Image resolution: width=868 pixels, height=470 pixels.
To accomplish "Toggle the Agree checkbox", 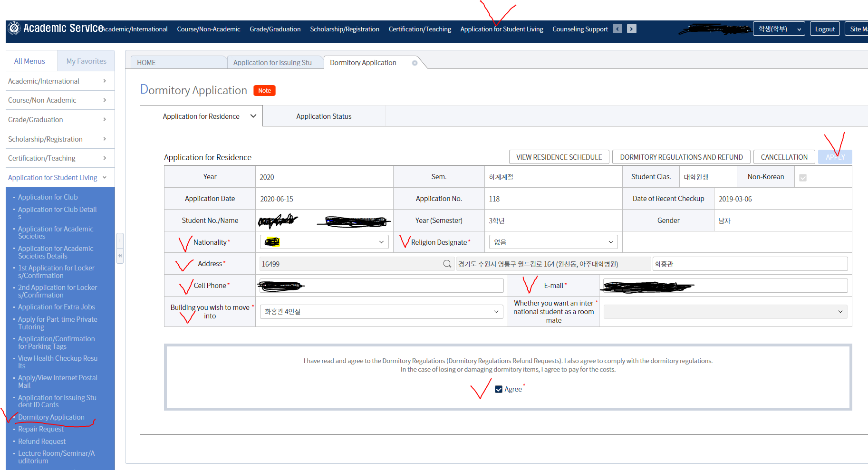I will click(499, 389).
